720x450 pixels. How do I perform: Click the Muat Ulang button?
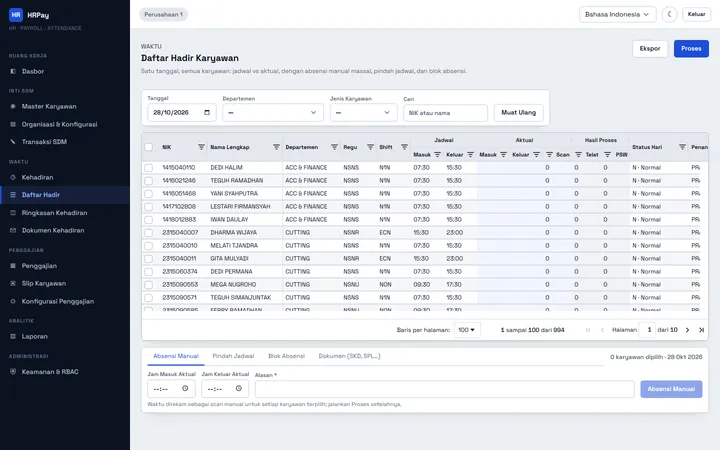coord(518,112)
